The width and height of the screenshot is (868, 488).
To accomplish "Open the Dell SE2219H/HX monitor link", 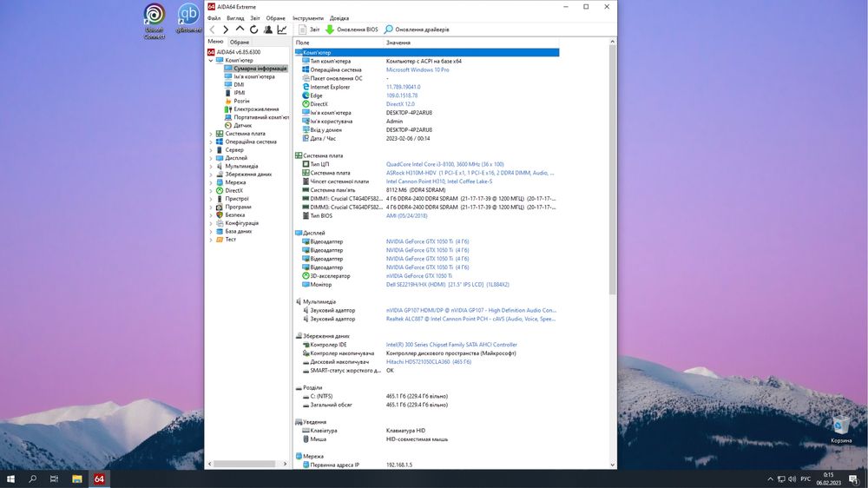I will coord(447,285).
